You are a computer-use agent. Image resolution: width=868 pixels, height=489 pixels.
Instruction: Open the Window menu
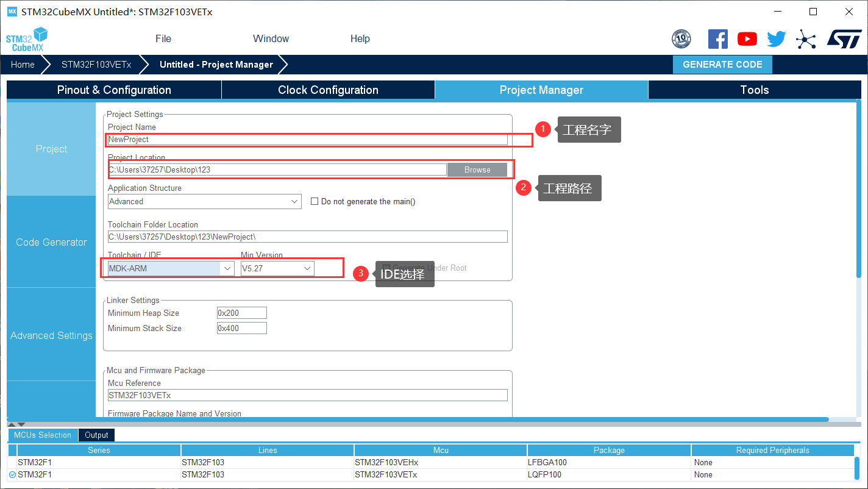pyautogui.click(x=271, y=38)
